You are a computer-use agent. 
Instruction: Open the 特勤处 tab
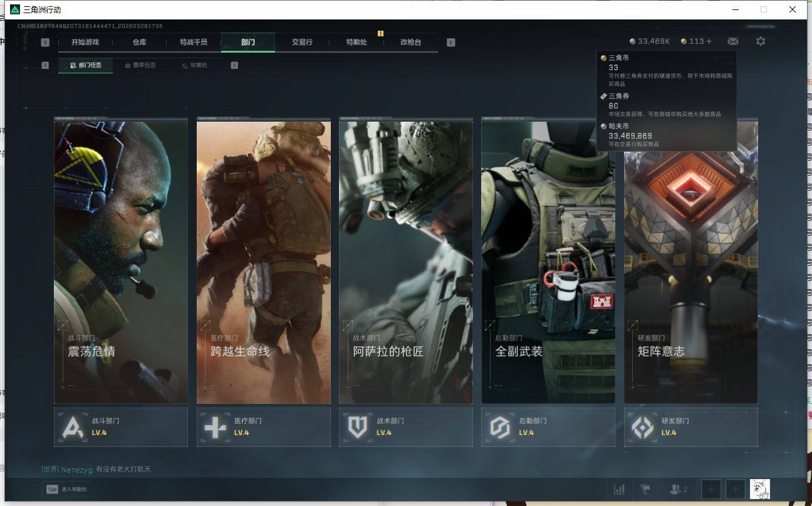pyautogui.click(x=357, y=42)
